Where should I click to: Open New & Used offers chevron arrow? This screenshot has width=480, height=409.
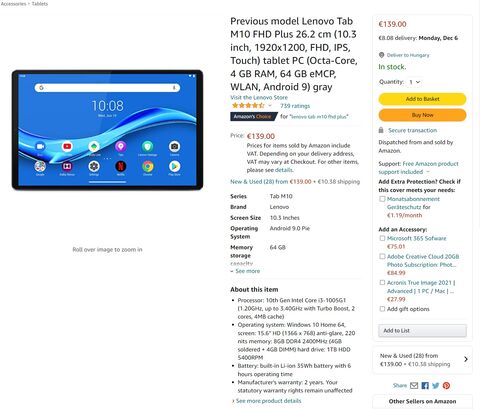466,359
